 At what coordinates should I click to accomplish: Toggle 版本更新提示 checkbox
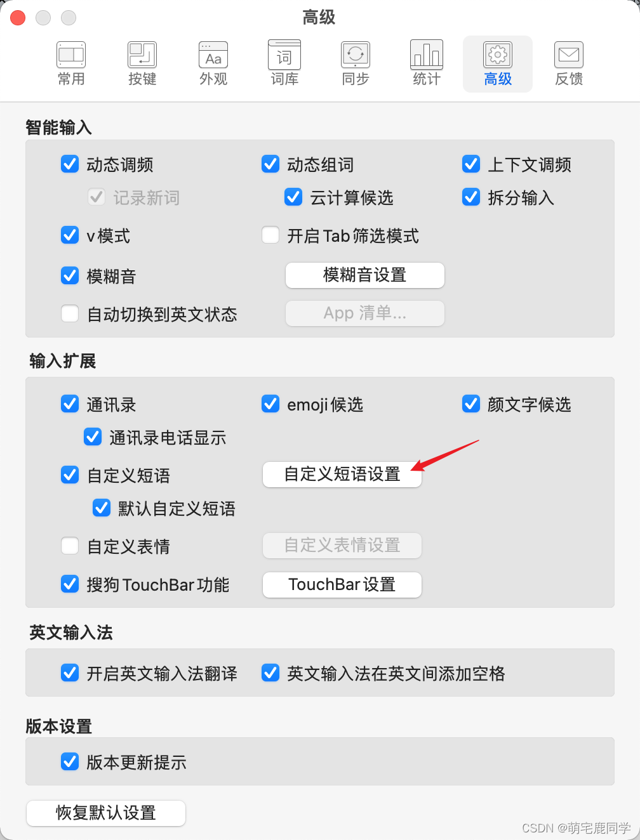click(x=70, y=761)
